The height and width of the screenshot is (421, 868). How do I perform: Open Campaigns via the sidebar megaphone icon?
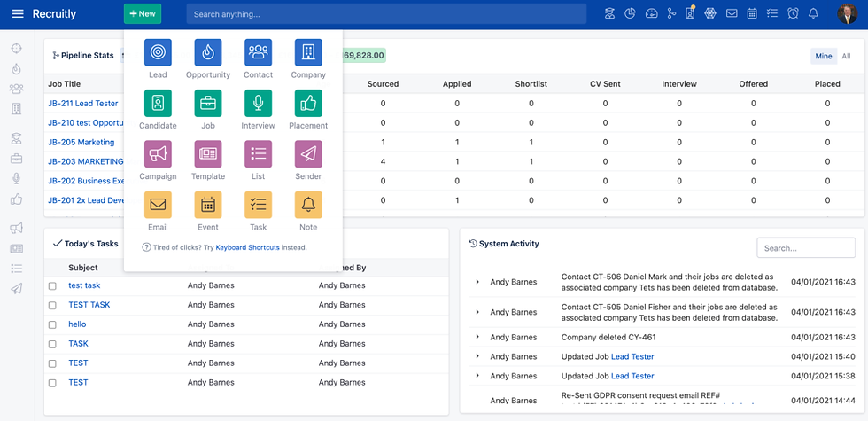(x=17, y=229)
